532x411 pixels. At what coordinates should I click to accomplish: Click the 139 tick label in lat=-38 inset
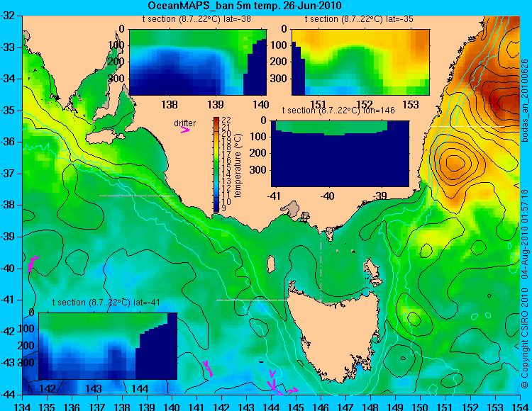216,104
